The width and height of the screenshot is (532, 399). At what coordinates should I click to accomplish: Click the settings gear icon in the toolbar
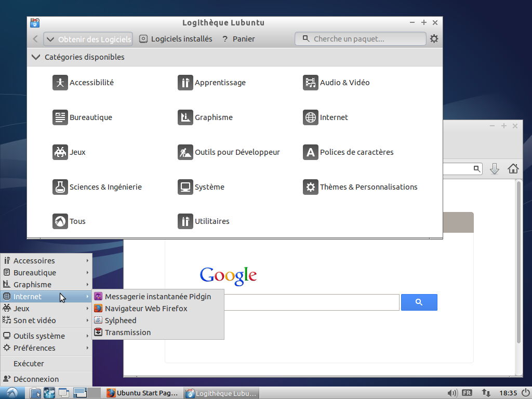[434, 38]
